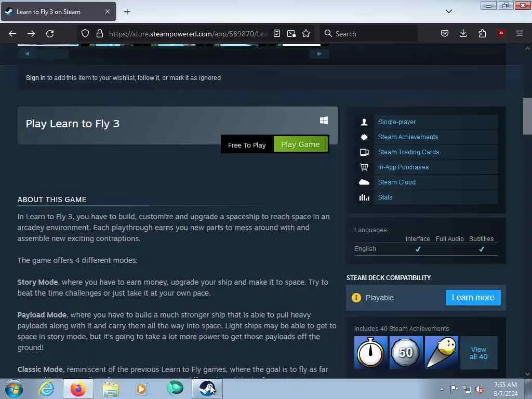Screen dimensions: 532x399
Task: Open the Firefox hamburger application menu
Action: click(519, 33)
